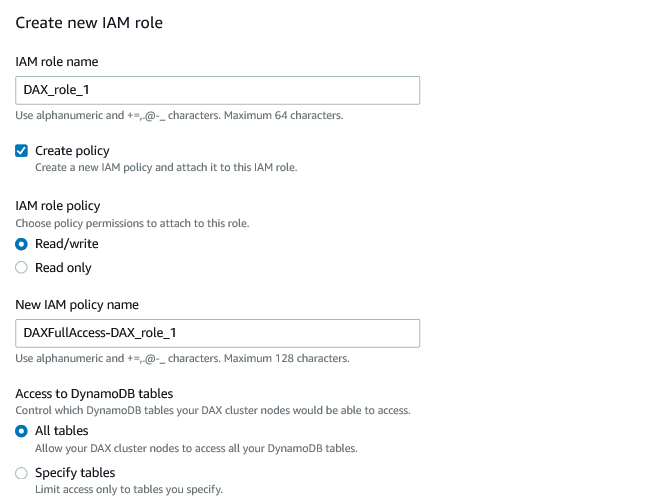The width and height of the screenshot is (652, 501).
Task: Click 'Limit access only to tables' description
Action: (128, 490)
